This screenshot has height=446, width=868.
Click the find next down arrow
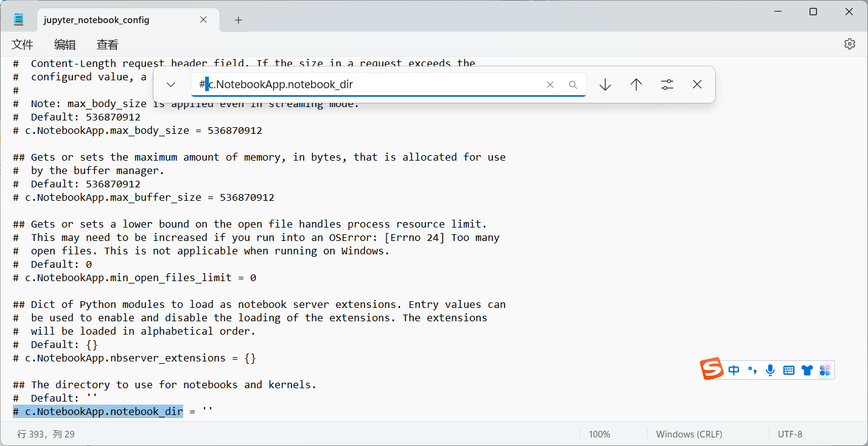point(605,85)
